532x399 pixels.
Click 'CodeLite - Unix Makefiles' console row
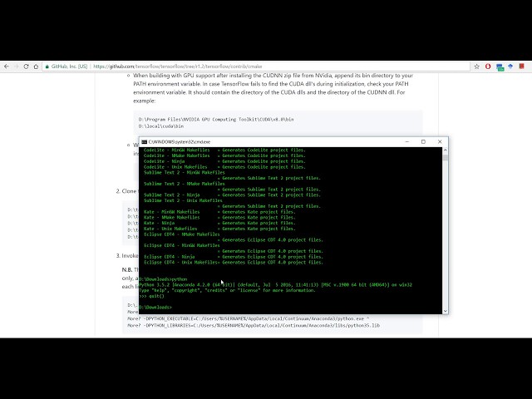coord(224,167)
